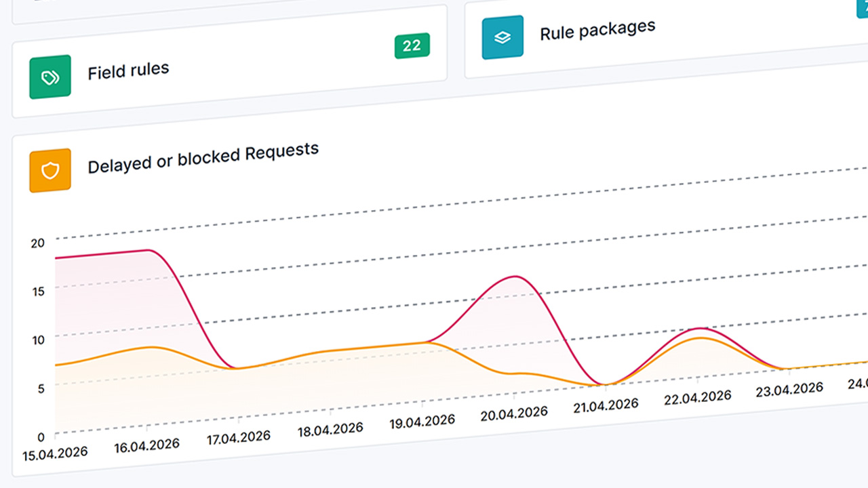Screen dimensions: 868x488
Task: Click the 15.04.2026 axis date label
Action: click(x=55, y=453)
